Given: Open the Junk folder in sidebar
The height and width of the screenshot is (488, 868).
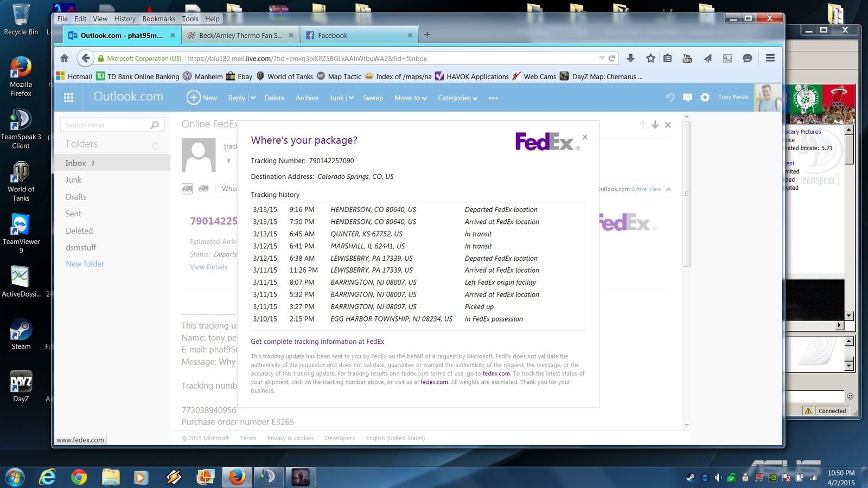Looking at the screenshot, I should click(x=74, y=179).
